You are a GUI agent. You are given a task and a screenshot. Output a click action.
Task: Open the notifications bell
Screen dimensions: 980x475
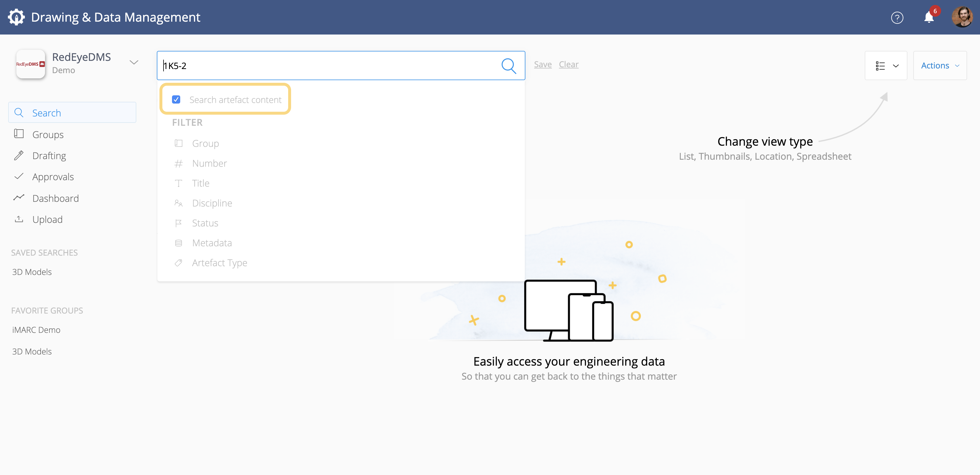pyautogui.click(x=929, y=18)
